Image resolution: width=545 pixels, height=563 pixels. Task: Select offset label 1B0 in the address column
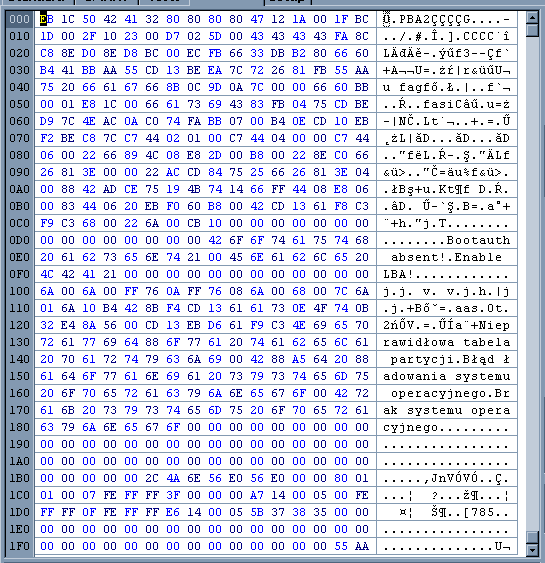[19, 478]
